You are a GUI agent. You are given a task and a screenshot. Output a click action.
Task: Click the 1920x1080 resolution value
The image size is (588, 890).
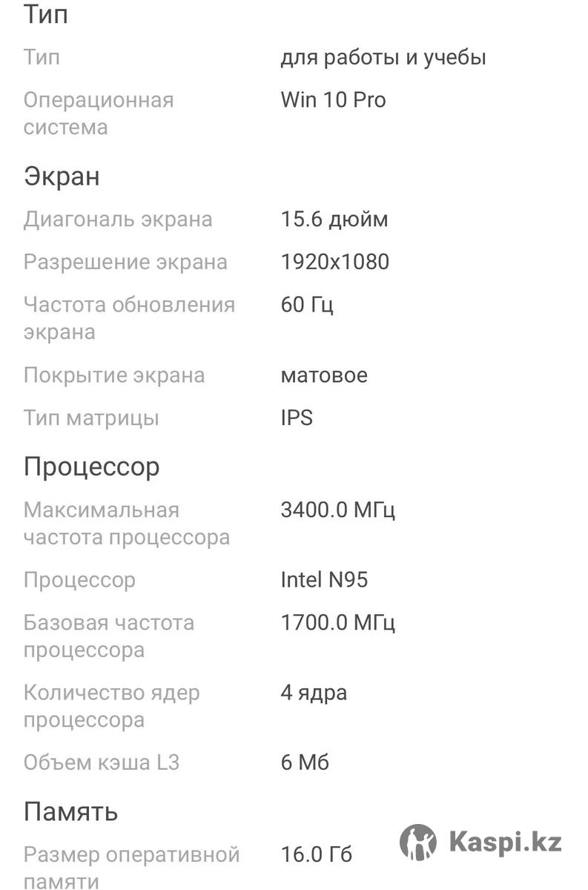click(335, 262)
